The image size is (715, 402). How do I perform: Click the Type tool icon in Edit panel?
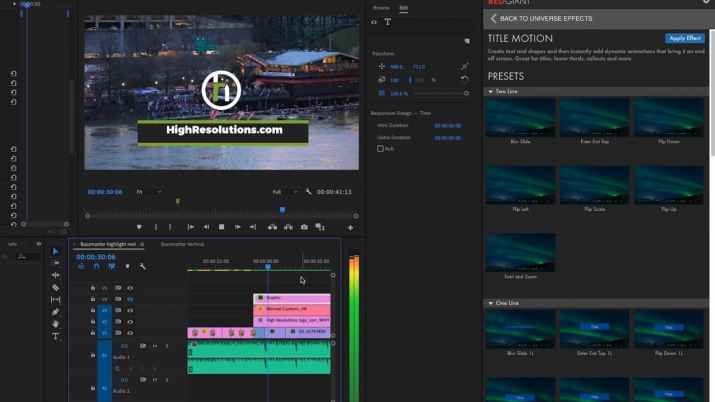pos(388,22)
